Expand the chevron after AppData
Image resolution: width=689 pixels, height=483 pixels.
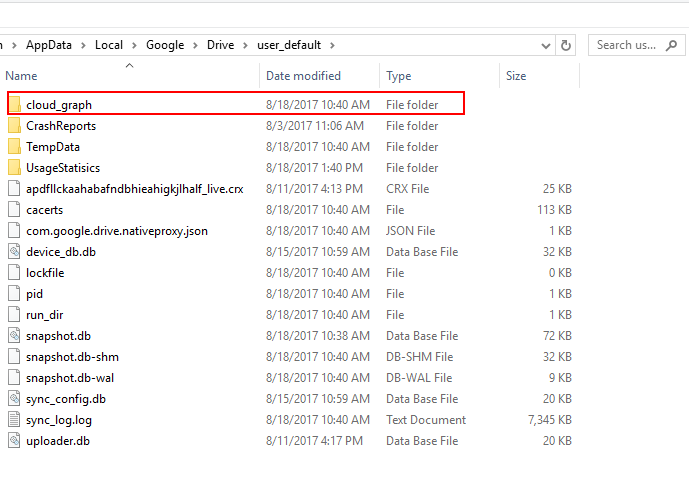[83, 45]
